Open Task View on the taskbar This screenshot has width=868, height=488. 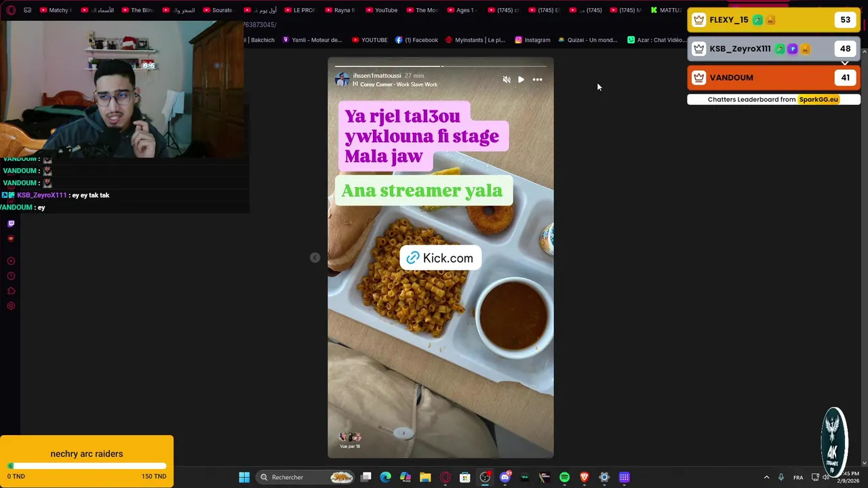pos(366,477)
